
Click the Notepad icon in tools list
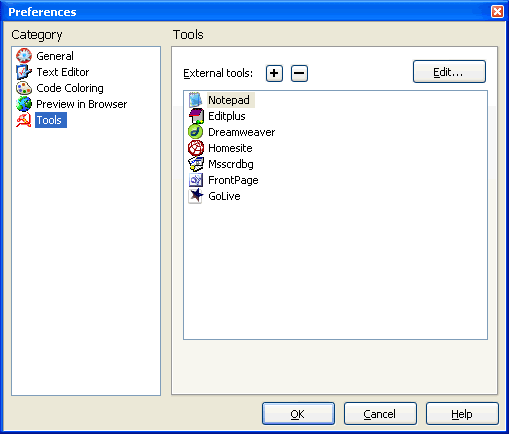coord(196,100)
